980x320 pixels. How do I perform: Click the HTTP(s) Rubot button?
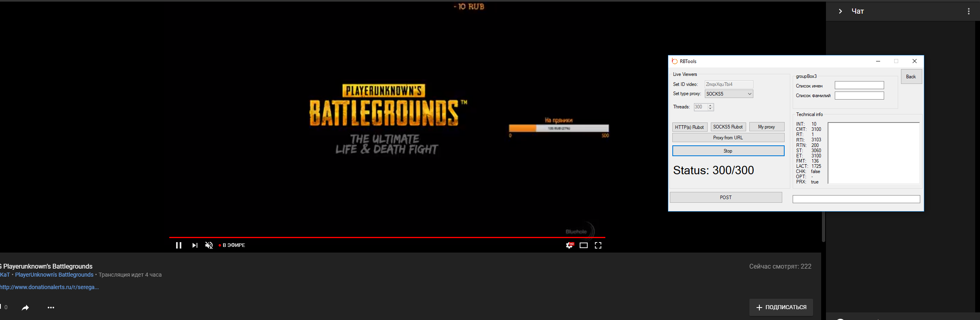pos(689,127)
